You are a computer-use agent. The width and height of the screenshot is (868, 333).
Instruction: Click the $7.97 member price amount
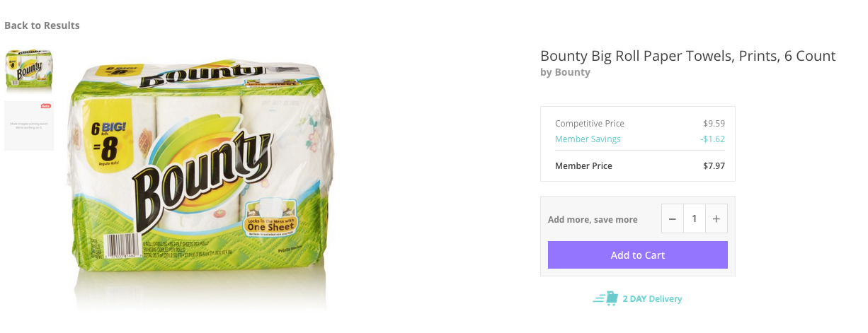coord(712,166)
